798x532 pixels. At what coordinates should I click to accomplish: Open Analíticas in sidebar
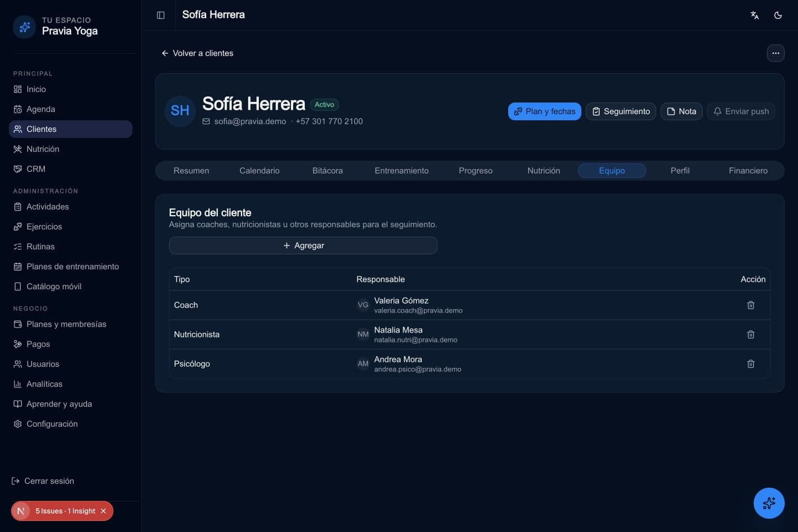click(x=70, y=384)
